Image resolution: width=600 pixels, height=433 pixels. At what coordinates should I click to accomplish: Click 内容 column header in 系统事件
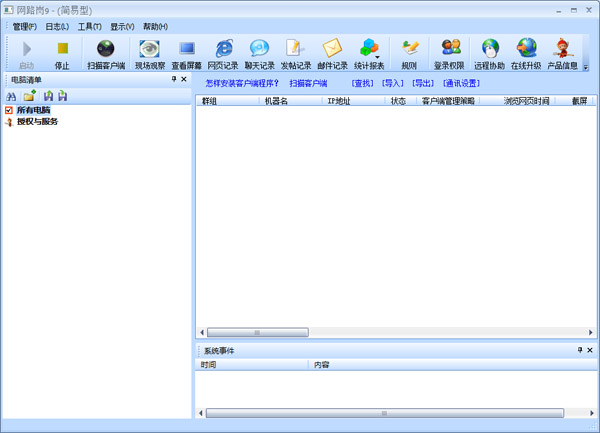pos(453,365)
